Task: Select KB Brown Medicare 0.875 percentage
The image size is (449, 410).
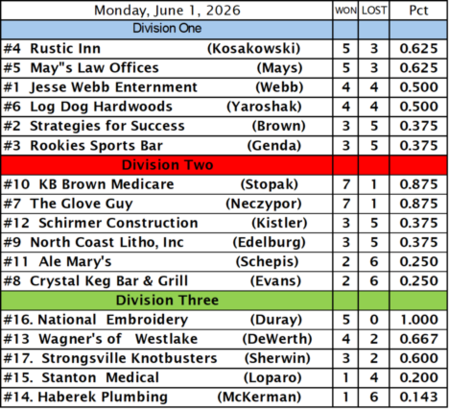Action: click(418, 184)
